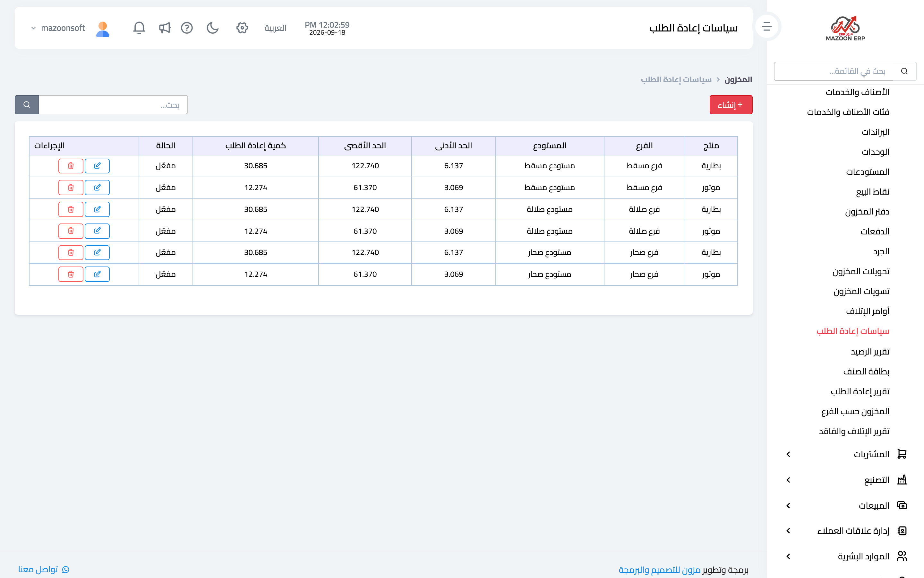
Task: Open تسويات المخزون menu item
Action: [x=861, y=291]
